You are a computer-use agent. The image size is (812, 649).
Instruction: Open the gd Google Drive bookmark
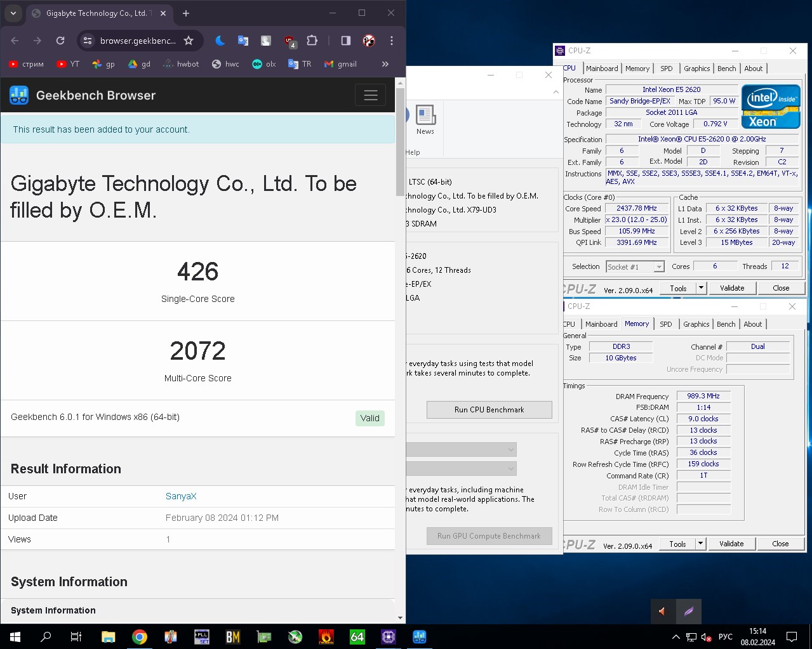(x=139, y=64)
